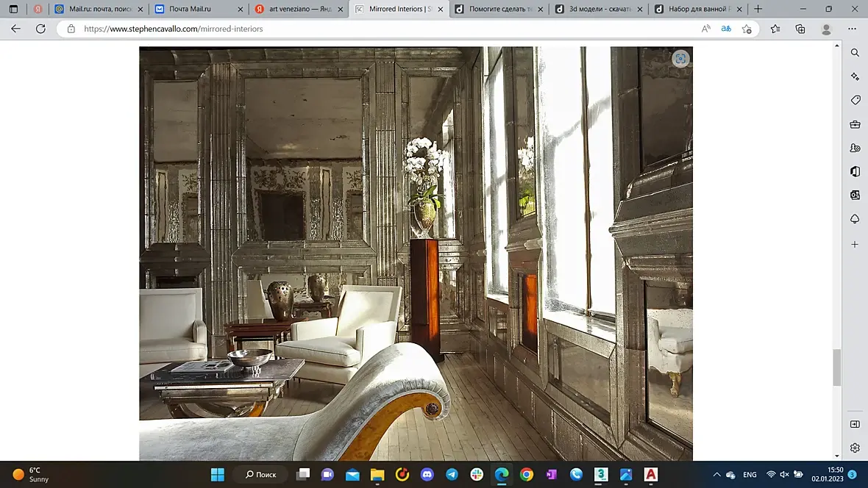Close the art veneziano tab
This screenshot has height=488, width=868.
click(341, 10)
